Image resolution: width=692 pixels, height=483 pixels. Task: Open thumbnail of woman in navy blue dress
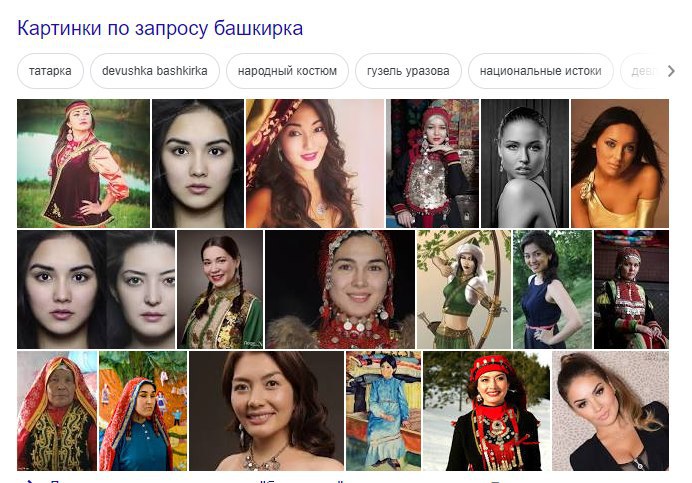[x=552, y=290]
